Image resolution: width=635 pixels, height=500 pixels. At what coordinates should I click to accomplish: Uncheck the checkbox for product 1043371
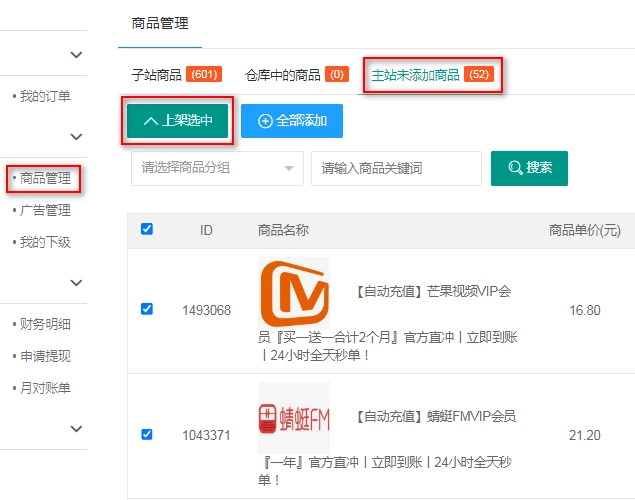[x=147, y=434]
